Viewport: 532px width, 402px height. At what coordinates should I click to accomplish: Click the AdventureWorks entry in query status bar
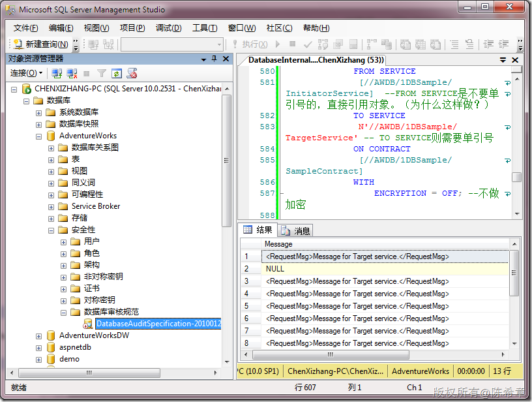420,371
